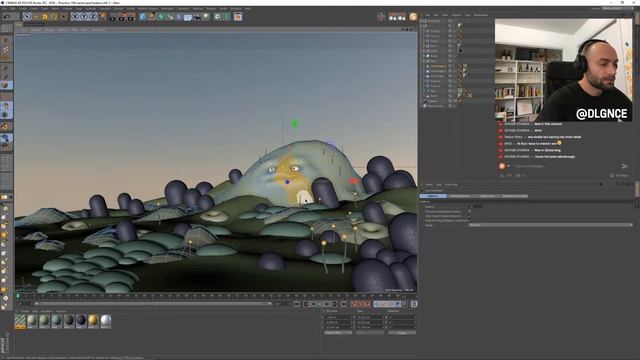This screenshot has height=360, width=640.
Task: Select the Scale tool
Action: [45, 16]
